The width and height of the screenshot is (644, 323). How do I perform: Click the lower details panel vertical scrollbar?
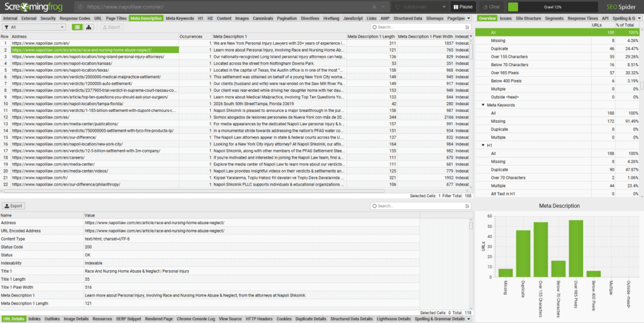[470, 225]
